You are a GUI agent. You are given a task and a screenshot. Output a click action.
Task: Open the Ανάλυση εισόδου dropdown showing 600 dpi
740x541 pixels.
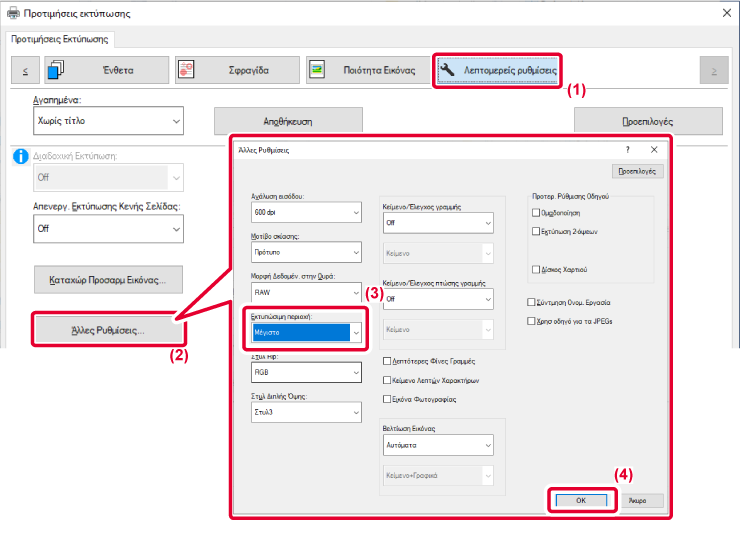click(306, 212)
